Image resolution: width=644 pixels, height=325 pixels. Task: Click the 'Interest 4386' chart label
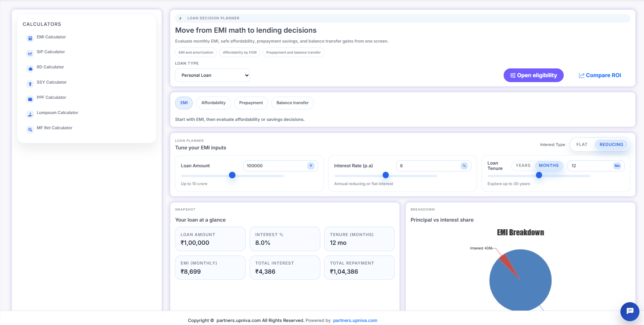pos(481,248)
